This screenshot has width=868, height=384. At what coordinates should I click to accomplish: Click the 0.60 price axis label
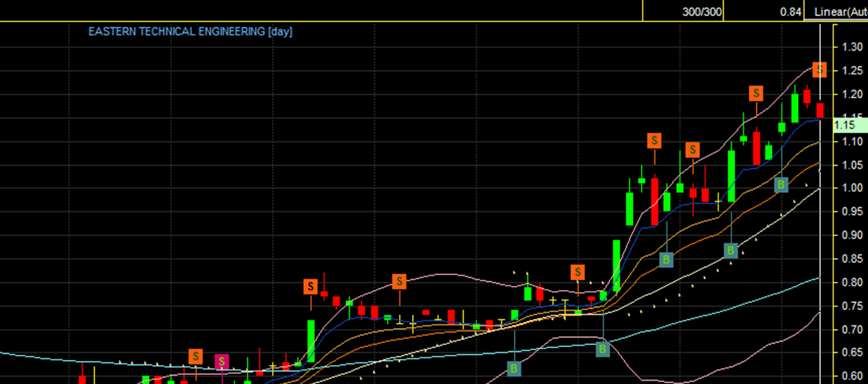click(852, 377)
